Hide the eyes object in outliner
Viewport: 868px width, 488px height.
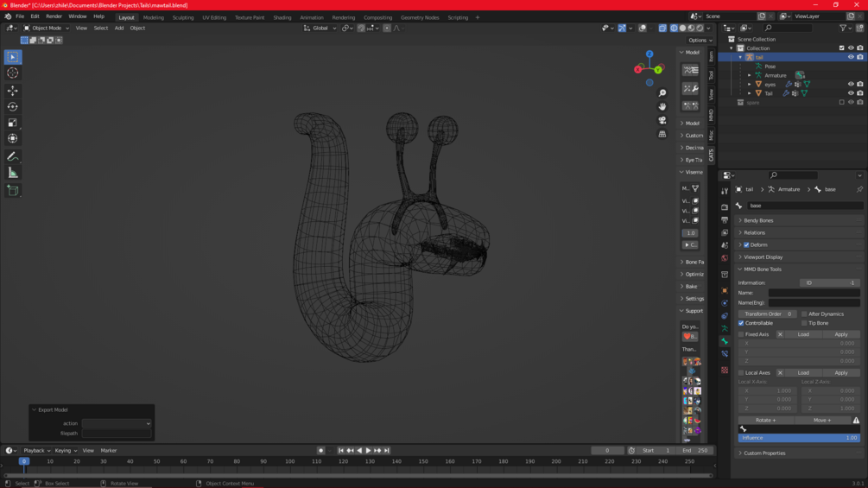click(x=851, y=85)
